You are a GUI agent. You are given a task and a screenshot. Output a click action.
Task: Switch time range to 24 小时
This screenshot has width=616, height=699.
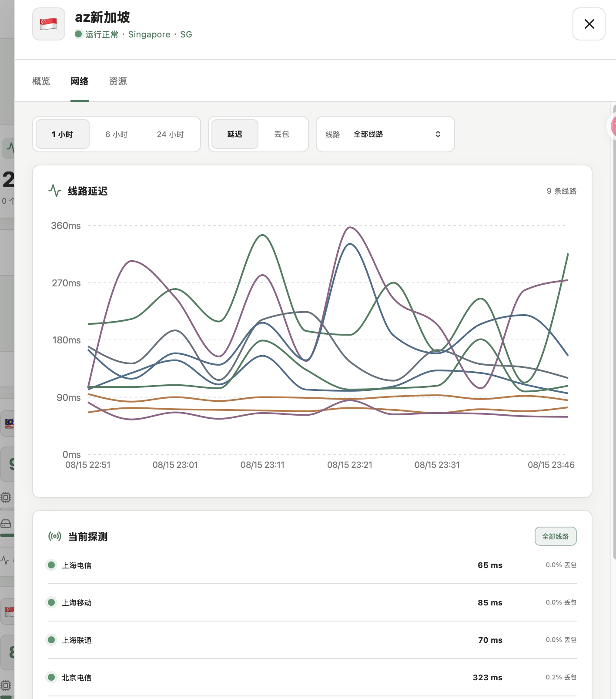[x=171, y=134]
